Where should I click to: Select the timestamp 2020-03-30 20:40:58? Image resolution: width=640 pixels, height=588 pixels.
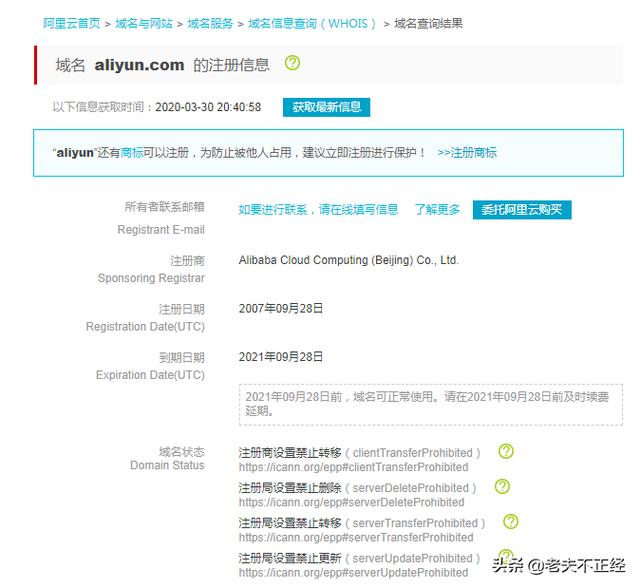pyautogui.click(x=208, y=107)
